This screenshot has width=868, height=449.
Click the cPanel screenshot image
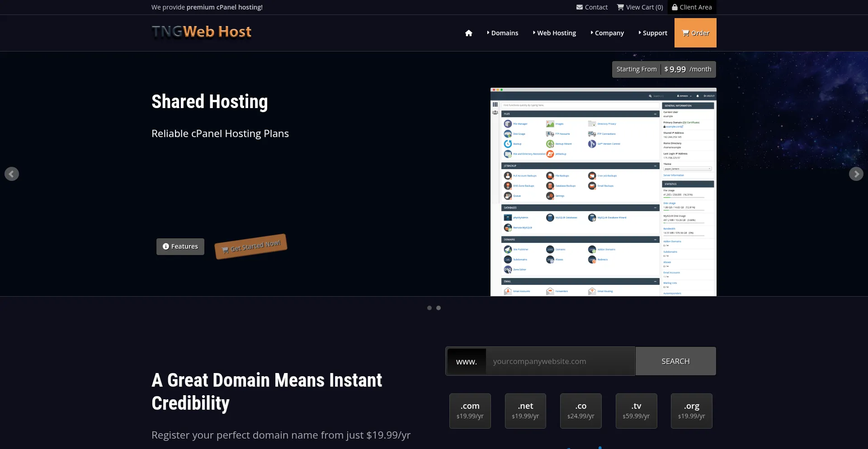pyautogui.click(x=604, y=192)
